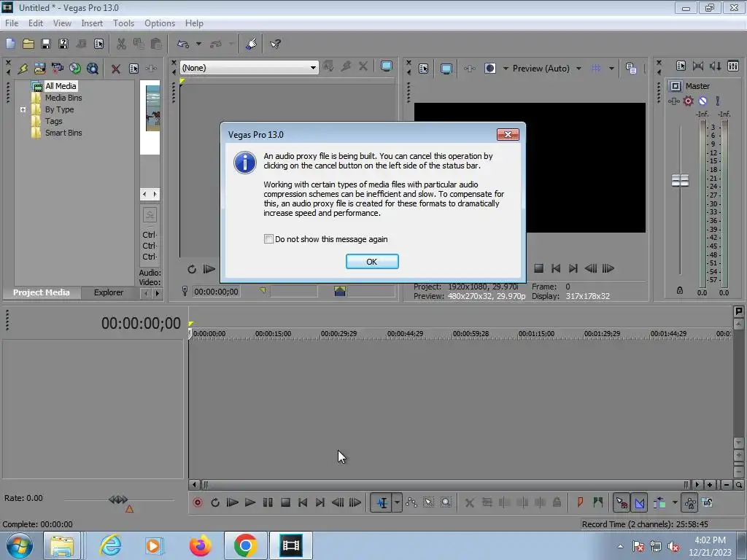747x560 pixels.
Task: Click the Import Media icon in Project Media
Action: click(39, 69)
